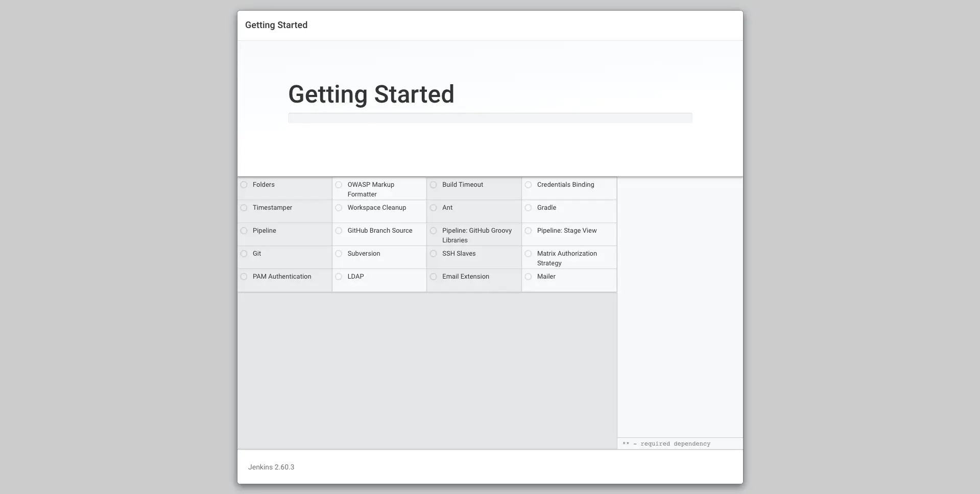
Task: Click the Timestamper plugin name
Action: [x=272, y=208]
